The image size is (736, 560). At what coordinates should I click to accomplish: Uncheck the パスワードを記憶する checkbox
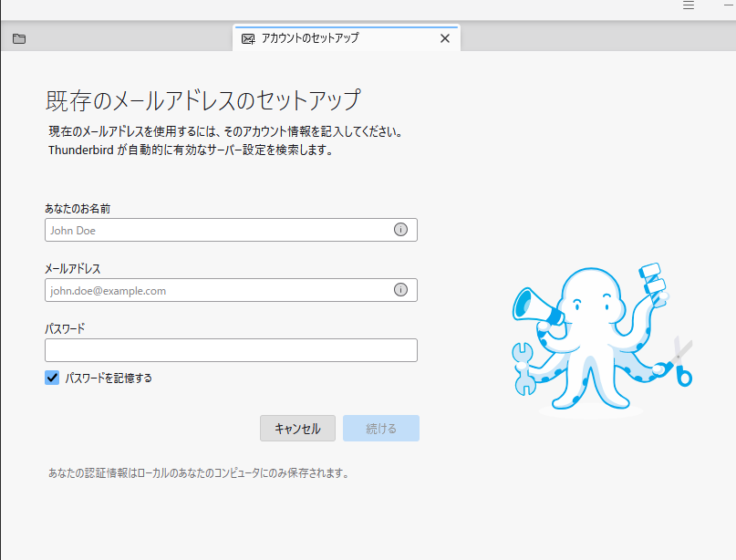pos(52,378)
